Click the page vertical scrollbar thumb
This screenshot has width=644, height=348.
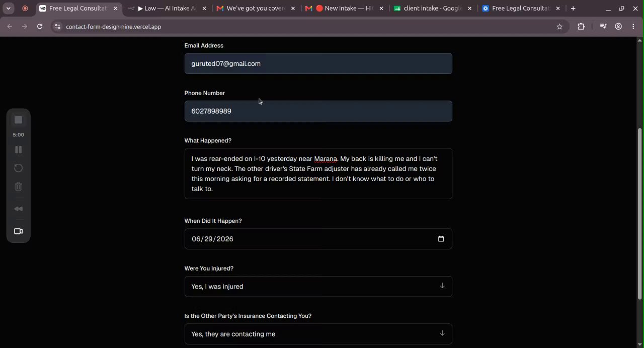(640, 214)
